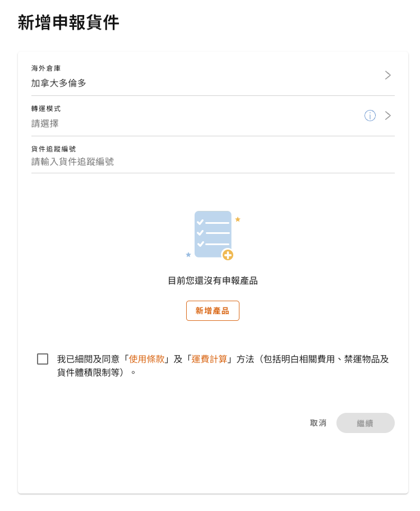Click the 海外倉庫 field label
420x511 pixels.
(x=46, y=68)
